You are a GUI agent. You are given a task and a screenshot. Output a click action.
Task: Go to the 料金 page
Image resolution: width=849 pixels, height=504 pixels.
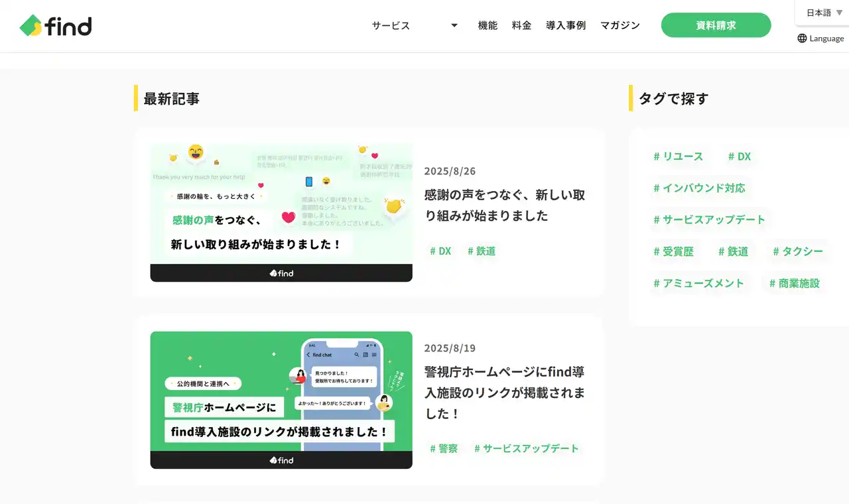tap(521, 26)
